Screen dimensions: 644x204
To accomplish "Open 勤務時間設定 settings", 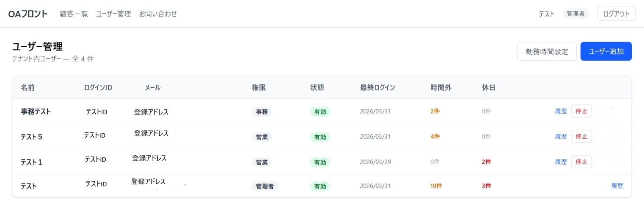I will tap(547, 52).
